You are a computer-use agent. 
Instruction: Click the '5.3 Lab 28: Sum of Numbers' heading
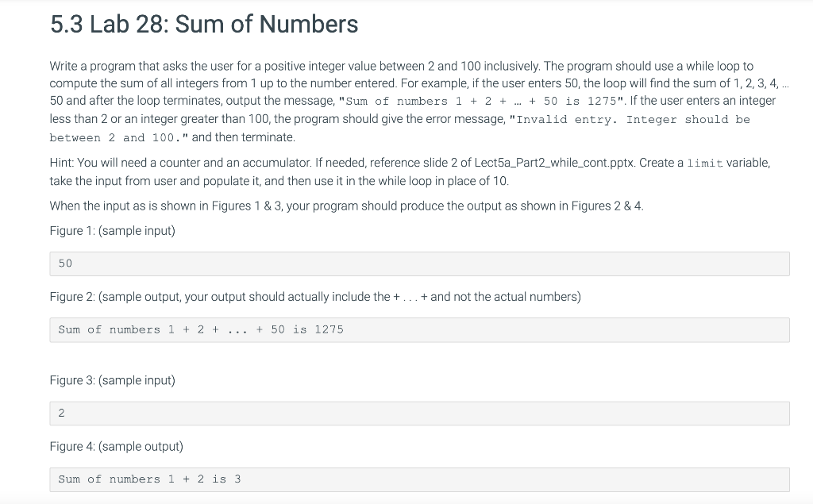click(204, 24)
